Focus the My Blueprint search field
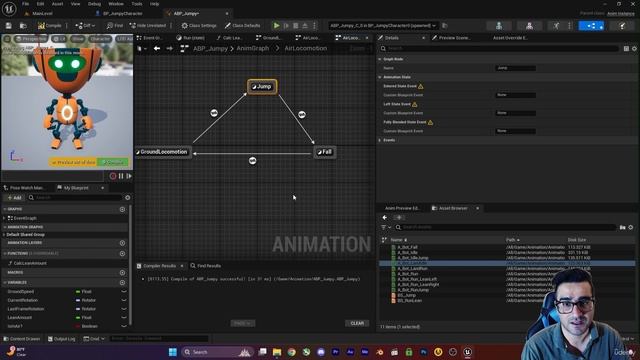Viewport: 640px width, 360px height. click(75, 198)
